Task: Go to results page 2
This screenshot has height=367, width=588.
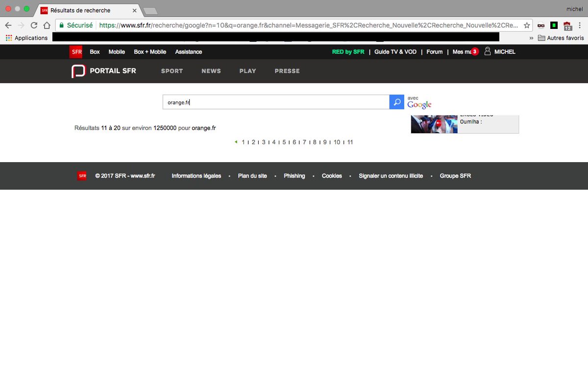Action: [253, 142]
